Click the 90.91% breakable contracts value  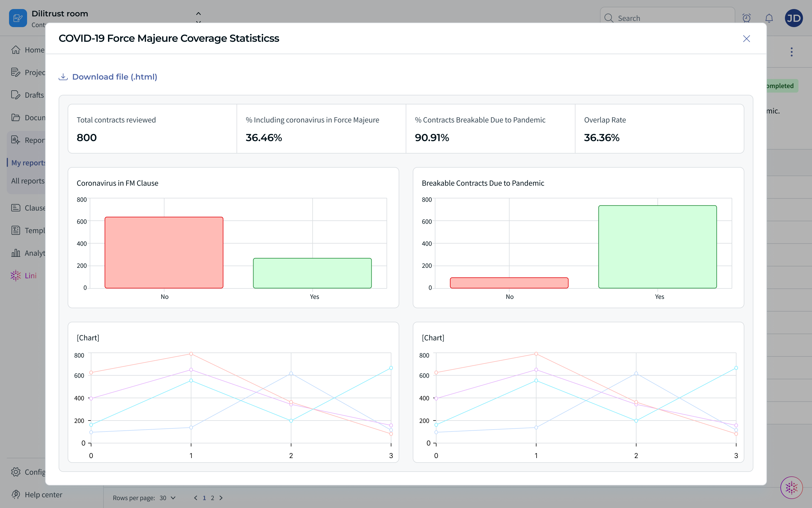(432, 138)
